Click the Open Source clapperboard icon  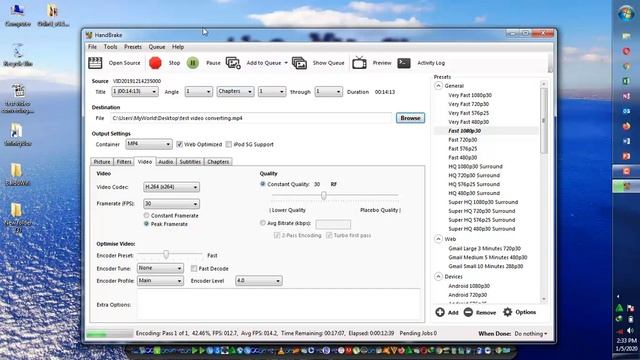pos(95,63)
